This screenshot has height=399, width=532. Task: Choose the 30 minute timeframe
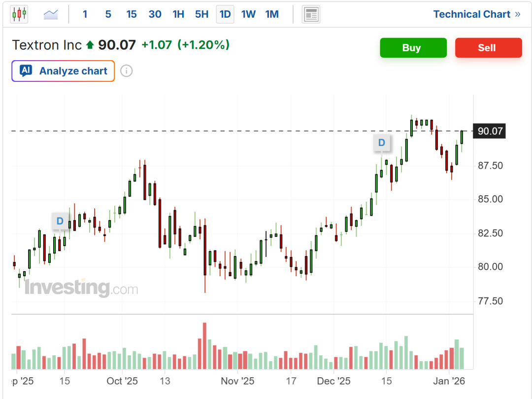click(x=155, y=14)
